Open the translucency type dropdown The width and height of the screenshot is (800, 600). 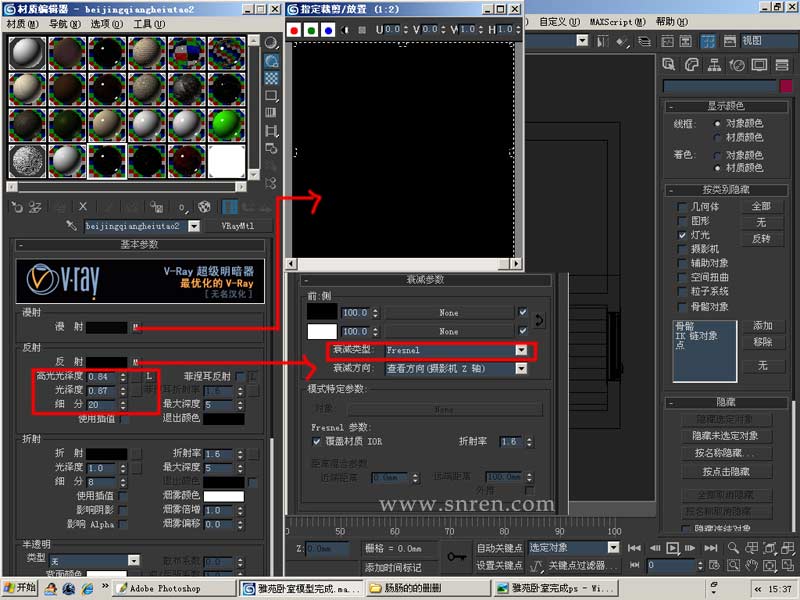point(134,560)
